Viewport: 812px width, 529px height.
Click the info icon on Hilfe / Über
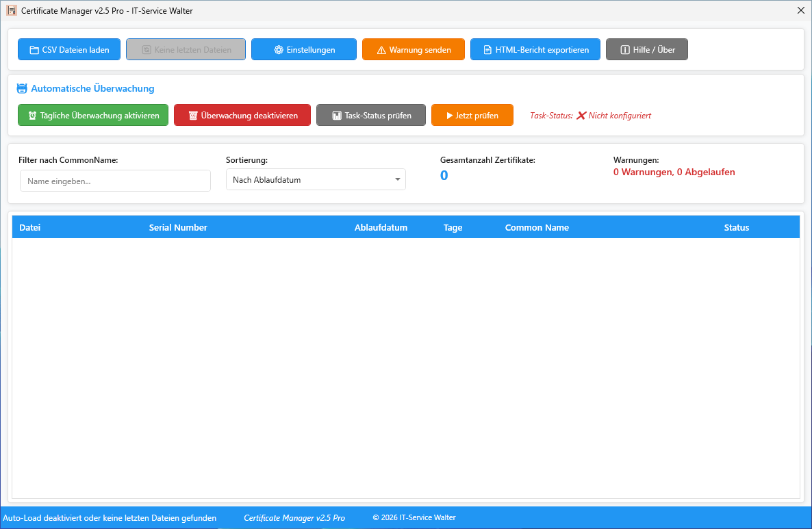[624, 50]
